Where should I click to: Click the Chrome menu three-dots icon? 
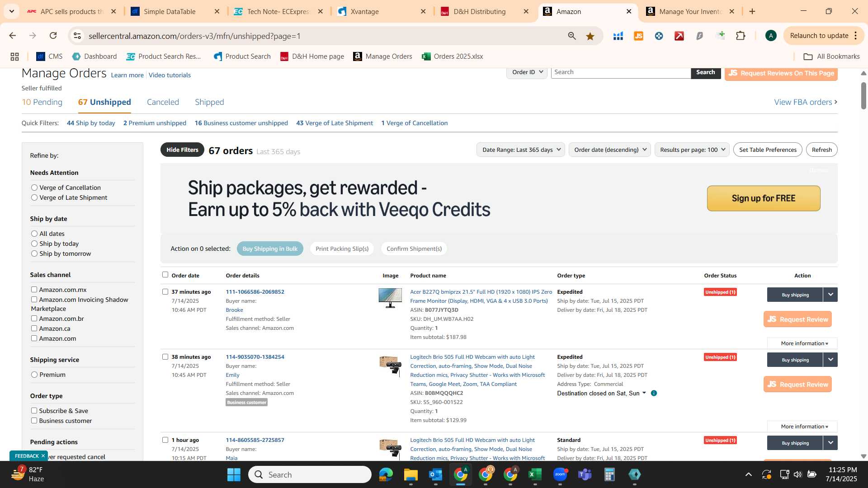[x=856, y=36]
